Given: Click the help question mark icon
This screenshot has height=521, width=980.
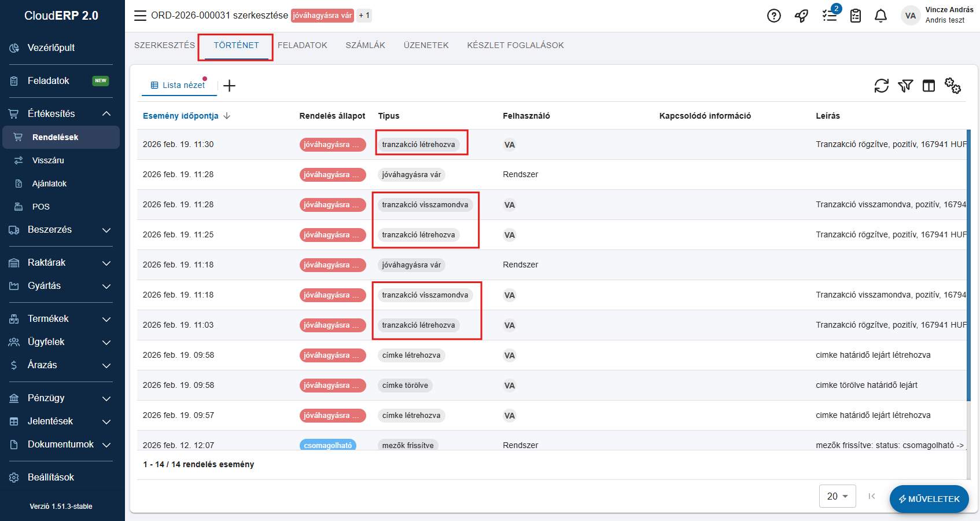Looking at the screenshot, I should 773,16.
